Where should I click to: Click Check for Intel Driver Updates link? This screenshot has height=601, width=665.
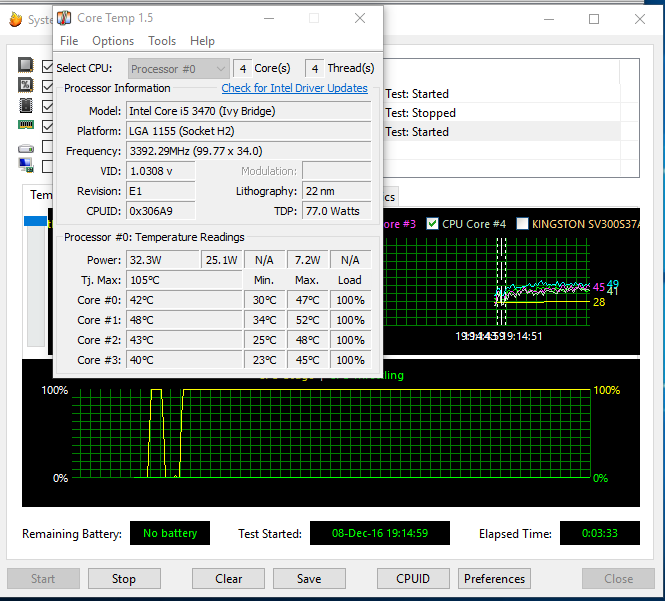[x=294, y=88]
